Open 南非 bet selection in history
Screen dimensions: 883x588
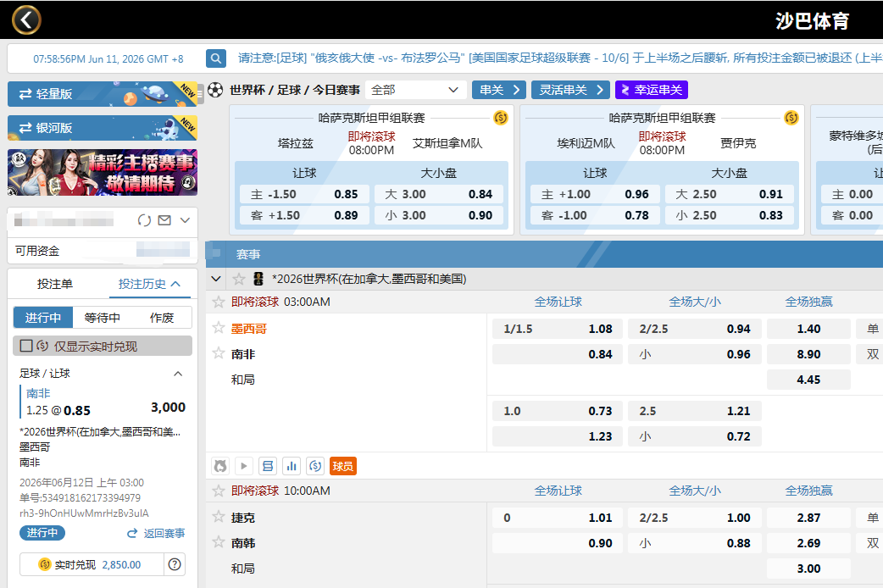[x=38, y=393]
